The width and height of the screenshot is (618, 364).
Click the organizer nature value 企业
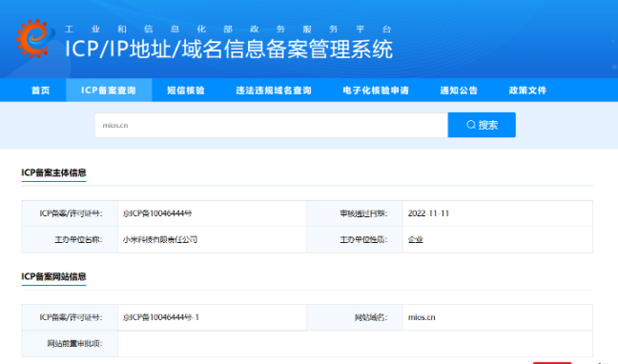[416, 239]
